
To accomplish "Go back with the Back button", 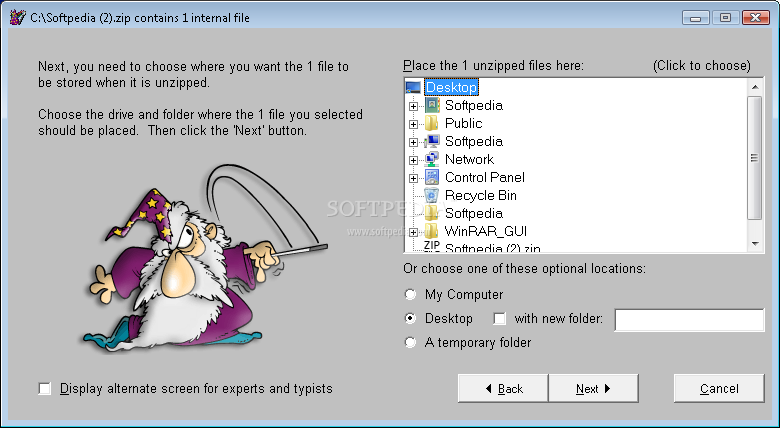I will [x=503, y=389].
